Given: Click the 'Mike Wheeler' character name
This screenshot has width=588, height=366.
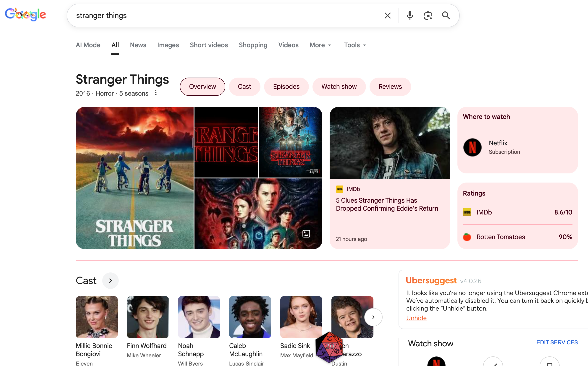Looking at the screenshot, I should pyautogui.click(x=144, y=355).
